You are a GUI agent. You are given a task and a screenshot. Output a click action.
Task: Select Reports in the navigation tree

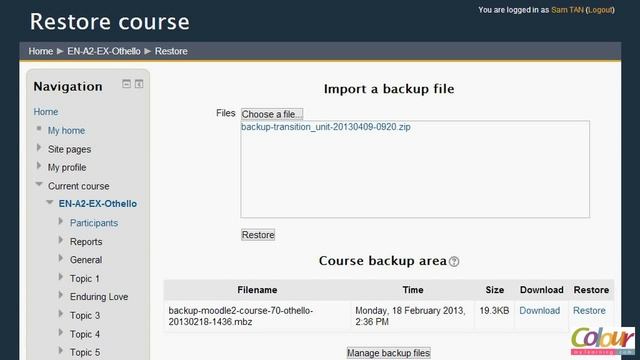pyautogui.click(x=86, y=242)
